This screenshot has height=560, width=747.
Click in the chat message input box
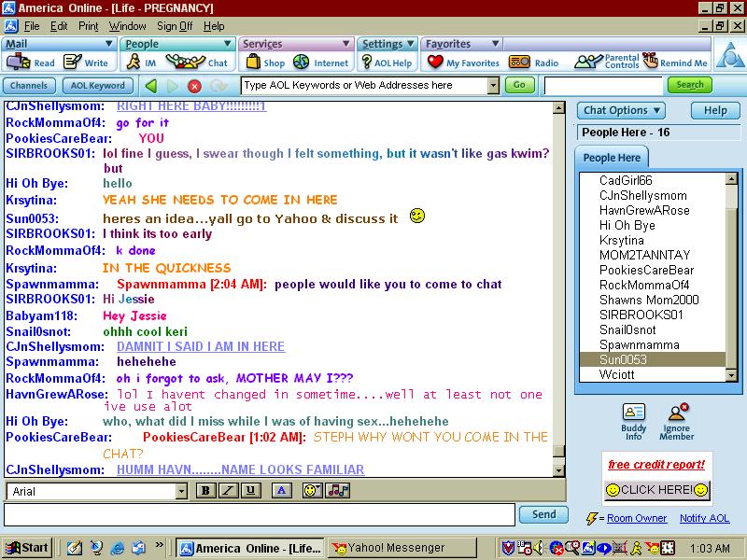click(x=260, y=515)
